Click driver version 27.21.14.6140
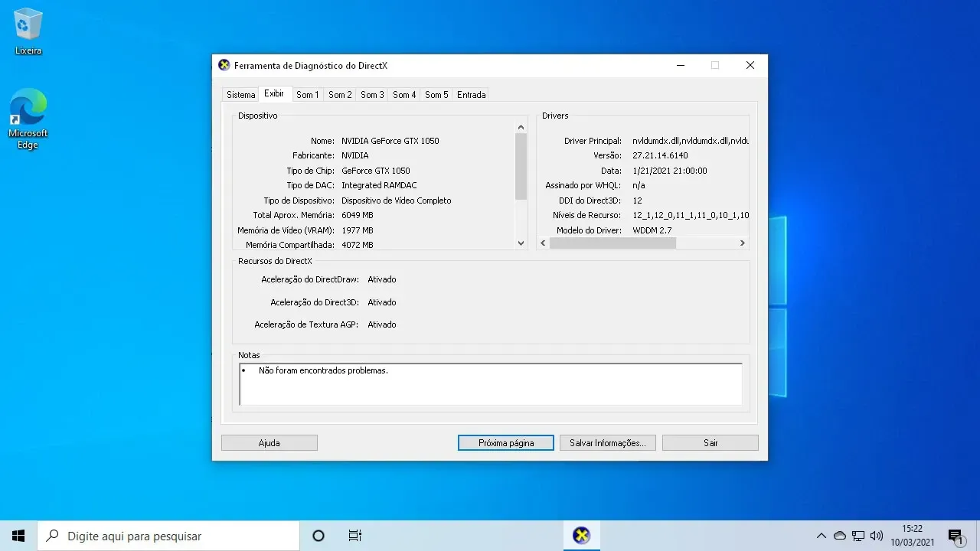The height and width of the screenshot is (551, 980). coord(660,155)
